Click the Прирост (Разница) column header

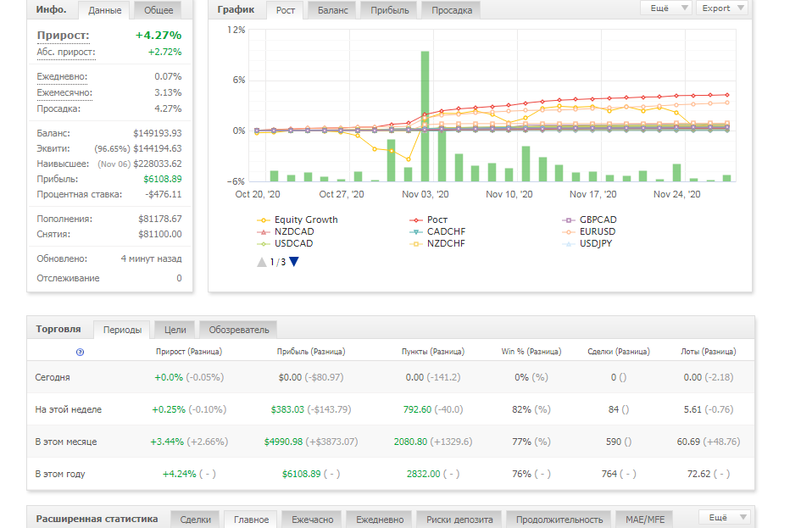click(189, 352)
